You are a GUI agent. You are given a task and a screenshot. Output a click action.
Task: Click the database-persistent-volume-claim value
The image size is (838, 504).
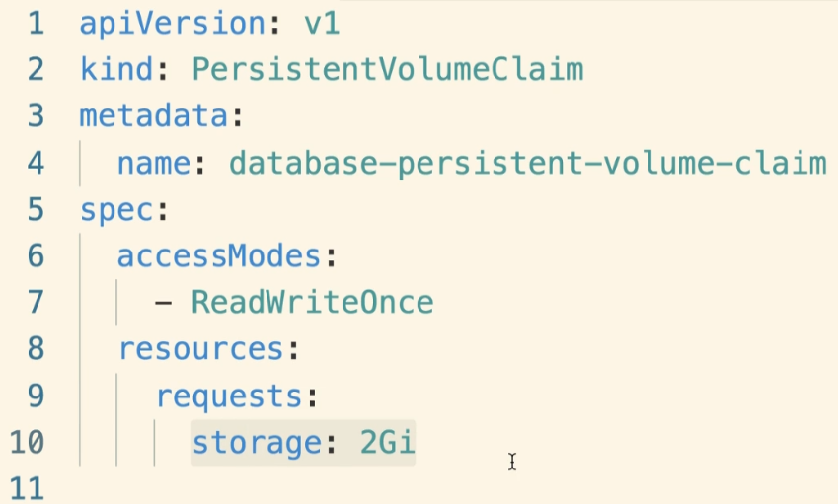(x=527, y=163)
